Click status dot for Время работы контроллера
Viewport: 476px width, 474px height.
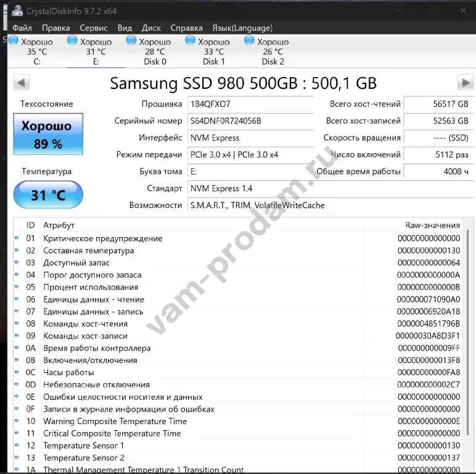[17, 347]
